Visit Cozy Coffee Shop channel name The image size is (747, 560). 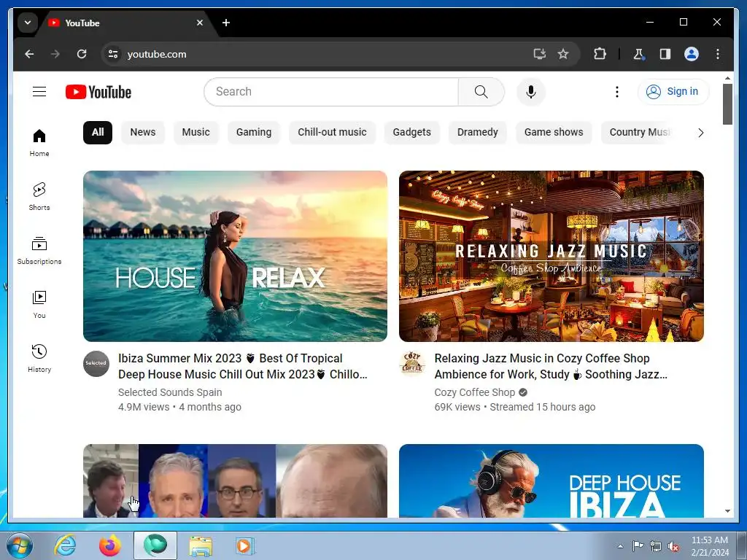tap(474, 392)
